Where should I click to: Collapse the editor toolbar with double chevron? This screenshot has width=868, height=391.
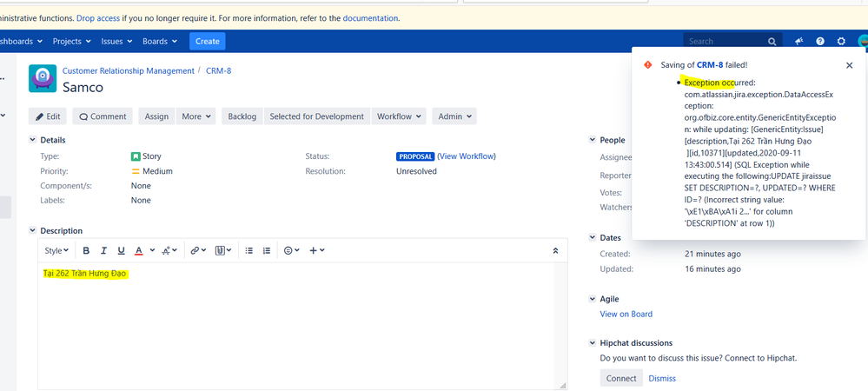pyautogui.click(x=556, y=250)
